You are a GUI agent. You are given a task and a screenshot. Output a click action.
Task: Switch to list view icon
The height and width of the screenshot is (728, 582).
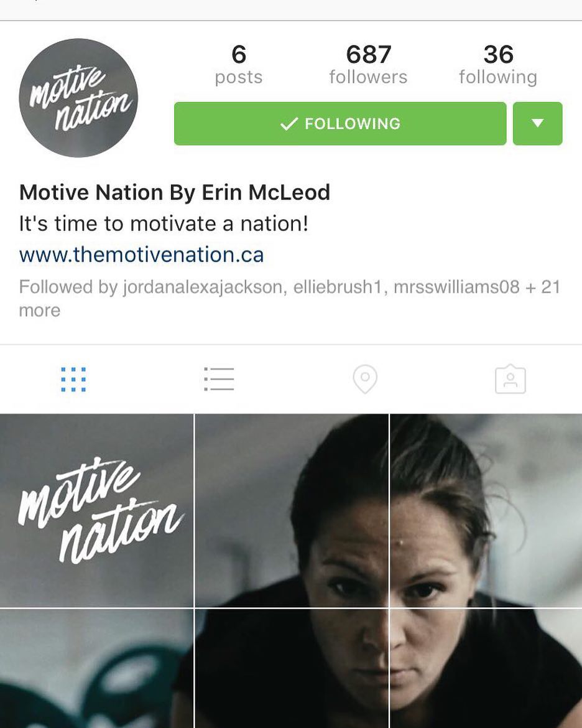point(219,379)
